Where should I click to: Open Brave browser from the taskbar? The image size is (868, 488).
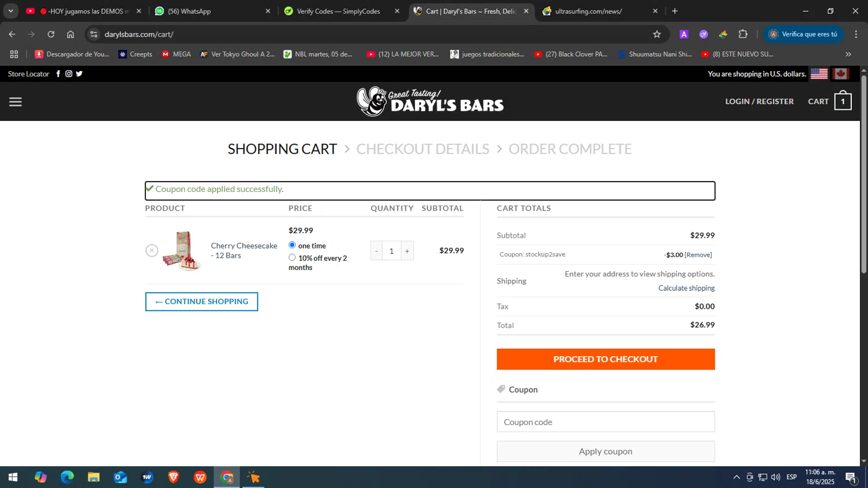[x=174, y=478]
